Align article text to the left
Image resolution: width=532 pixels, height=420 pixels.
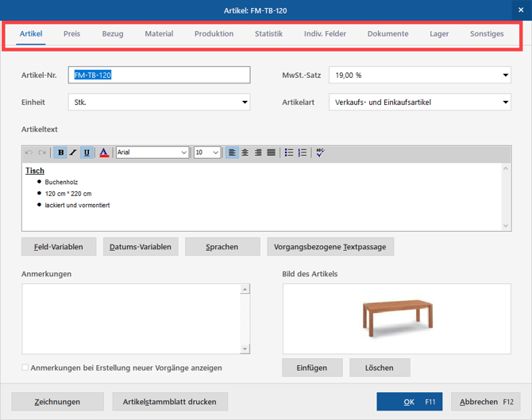tap(232, 152)
